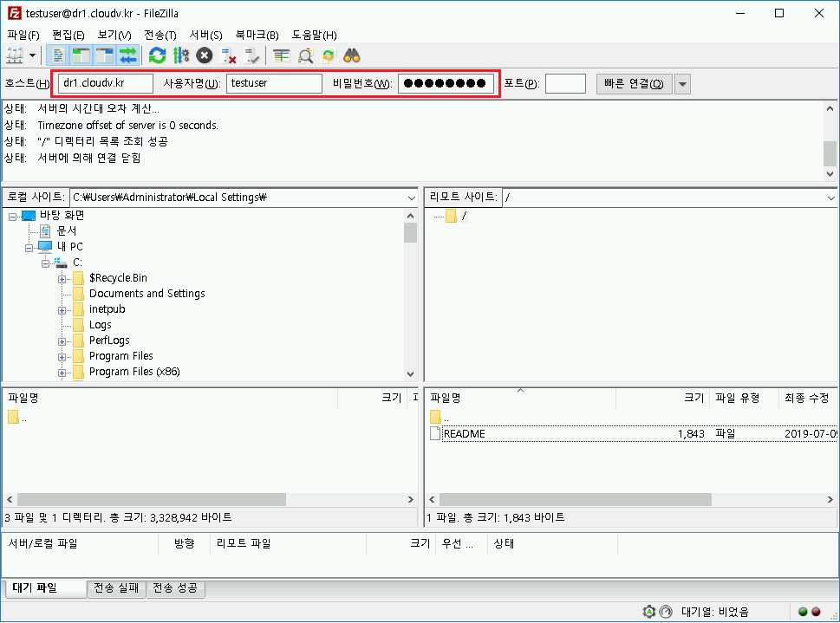This screenshot has width=840, height=623.
Task: Focus the 비밀번호 password field
Action: point(446,83)
